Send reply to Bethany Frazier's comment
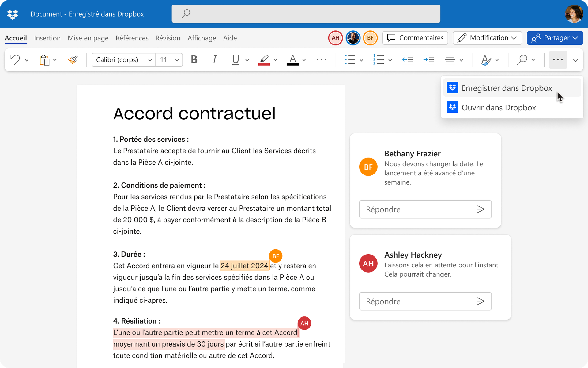588x368 pixels. click(481, 209)
